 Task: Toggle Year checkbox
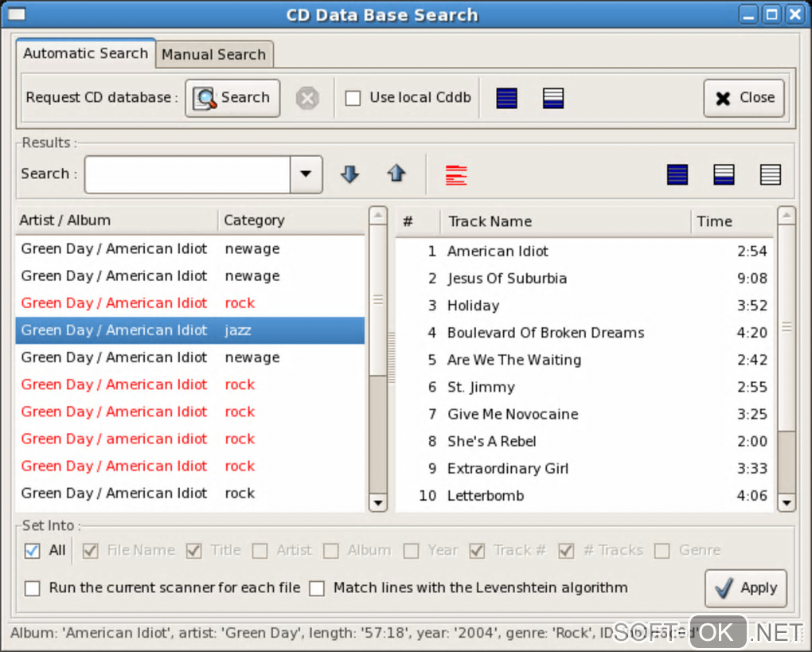click(x=411, y=550)
